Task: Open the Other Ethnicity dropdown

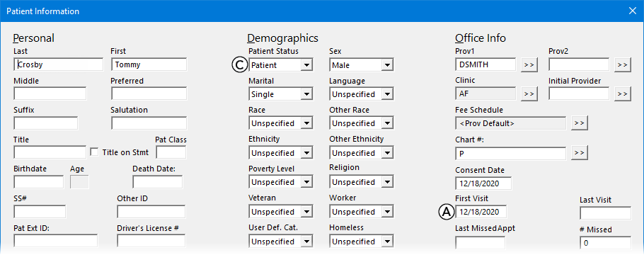Action: click(x=387, y=153)
